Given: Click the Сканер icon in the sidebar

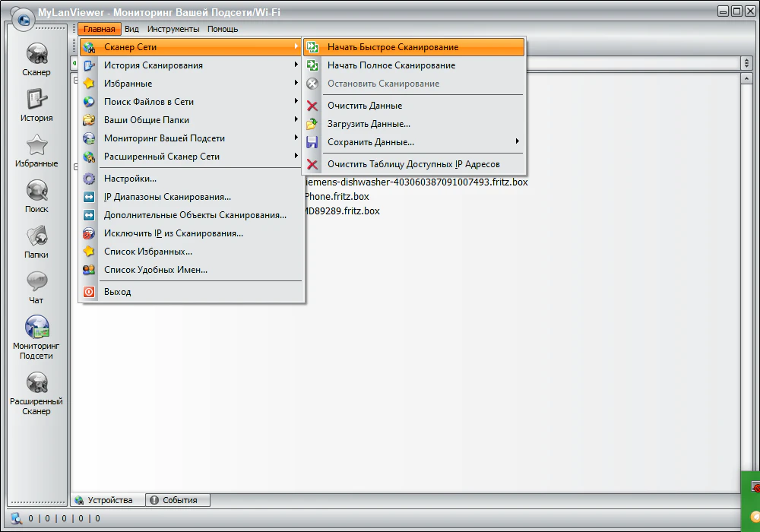Looking at the screenshot, I should (x=36, y=55).
